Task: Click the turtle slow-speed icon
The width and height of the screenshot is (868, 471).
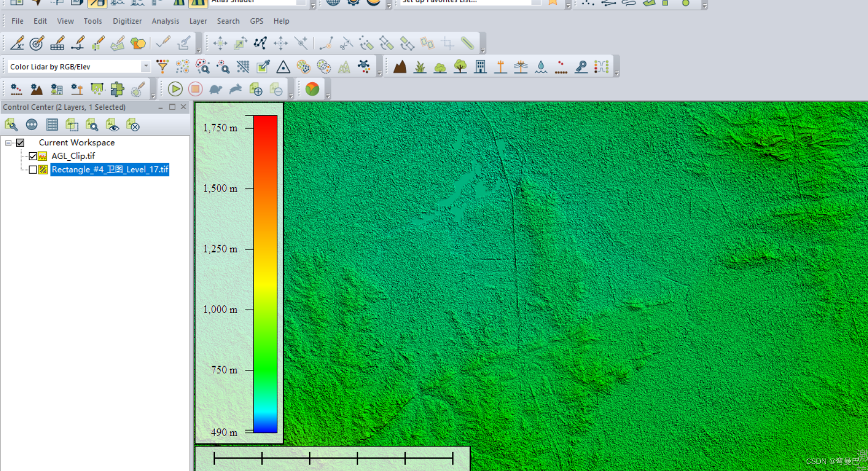Action: click(x=216, y=89)
